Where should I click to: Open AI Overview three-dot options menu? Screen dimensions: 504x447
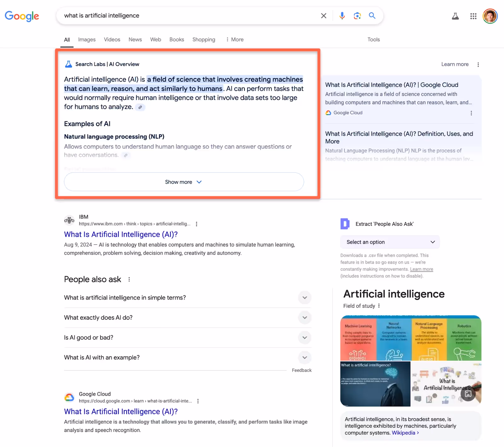pyautogui.click(x=478, y=65)
